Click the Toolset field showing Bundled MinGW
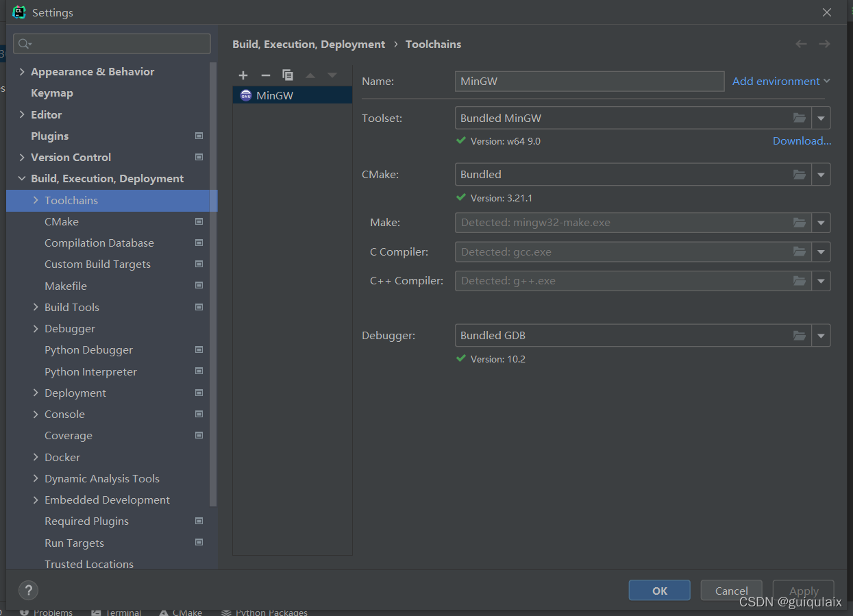 coord(633,118)
